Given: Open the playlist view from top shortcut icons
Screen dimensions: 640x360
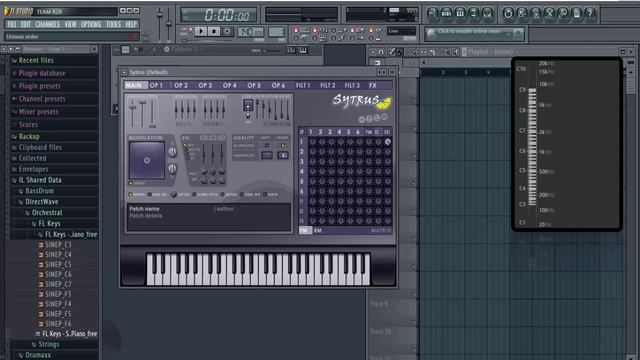Looking at the screenshot, I should (433, 13).
